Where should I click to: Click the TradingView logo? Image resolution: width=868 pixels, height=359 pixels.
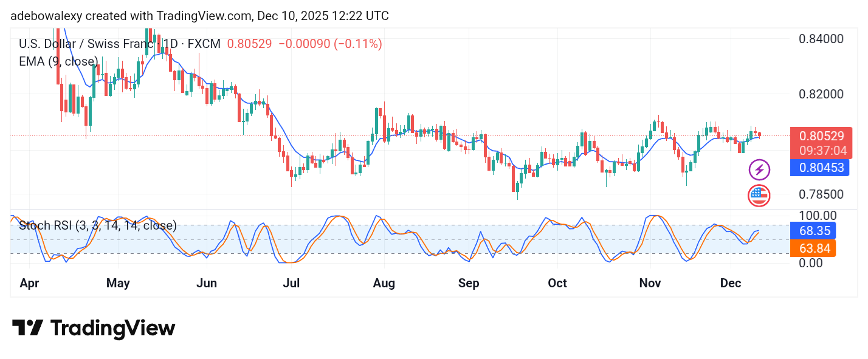point(94,329)
